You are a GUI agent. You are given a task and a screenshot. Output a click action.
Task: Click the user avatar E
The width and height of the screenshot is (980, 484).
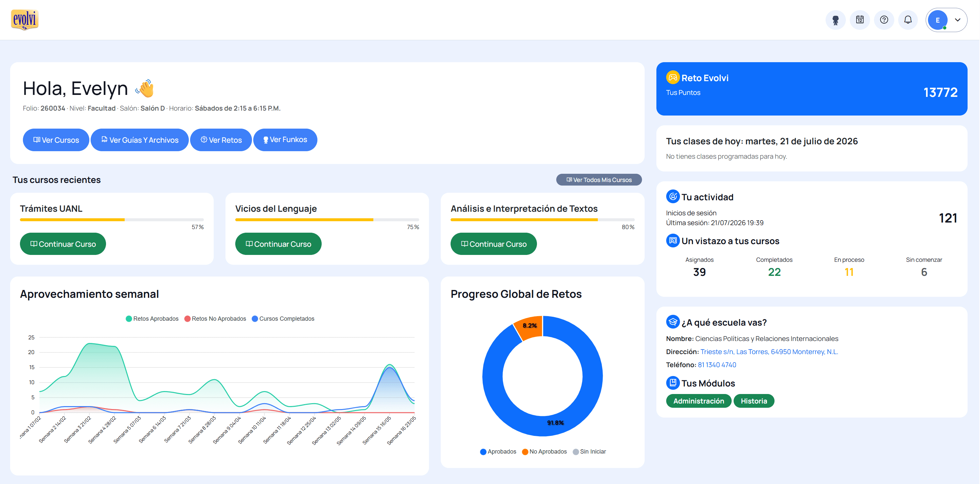tap(937, 20)
